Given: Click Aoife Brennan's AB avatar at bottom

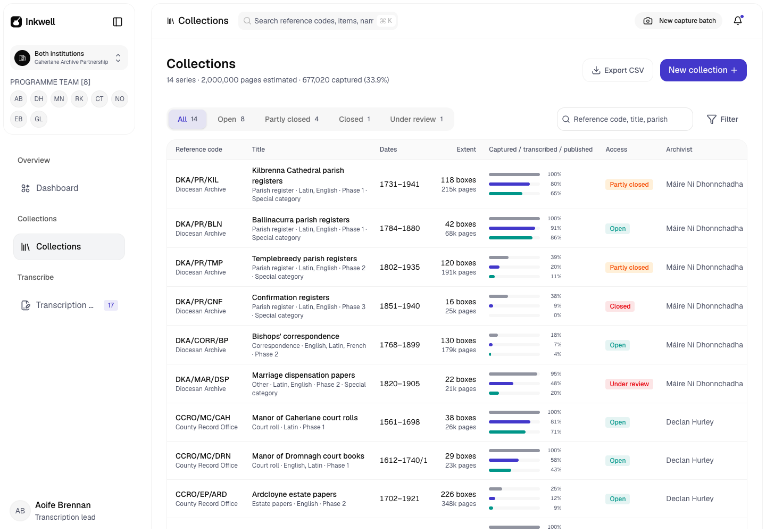Looking at the screenshot, I should [20, 511].
